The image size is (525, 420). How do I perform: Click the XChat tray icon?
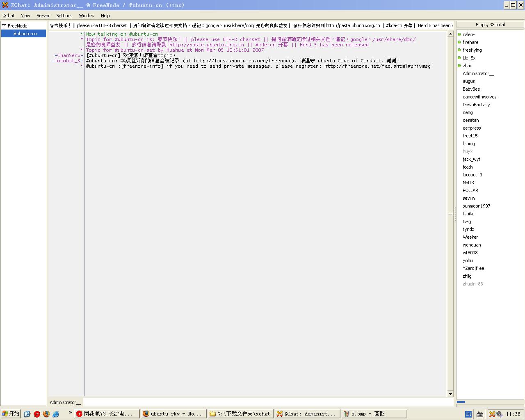492,414
